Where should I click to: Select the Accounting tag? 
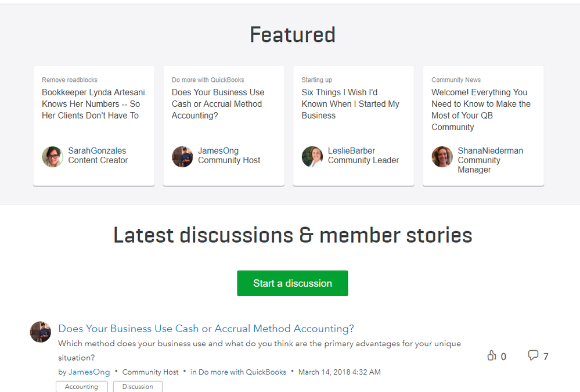pyautogui.click(x=81, y=387)
